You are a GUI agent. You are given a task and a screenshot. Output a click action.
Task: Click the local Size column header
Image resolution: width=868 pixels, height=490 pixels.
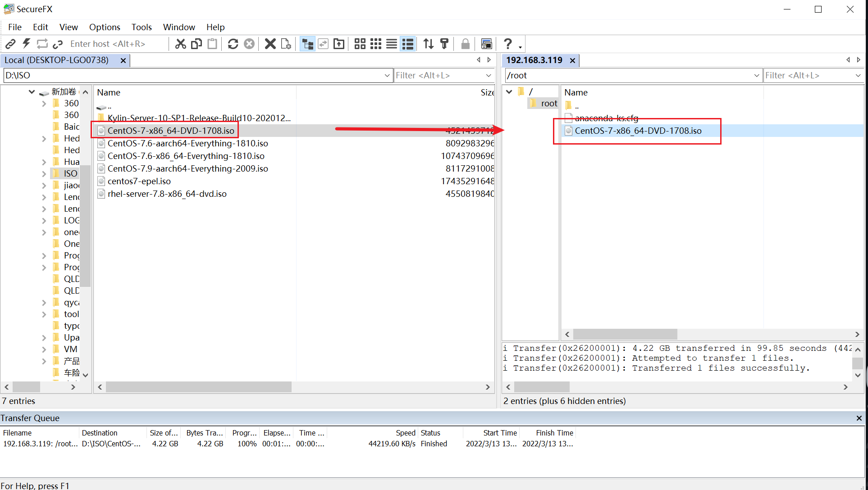[487, 92]
